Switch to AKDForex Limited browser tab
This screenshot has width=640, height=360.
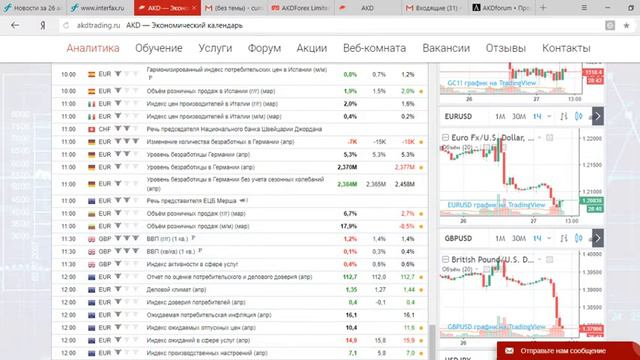pyautogui.click(x=301, y=8)
